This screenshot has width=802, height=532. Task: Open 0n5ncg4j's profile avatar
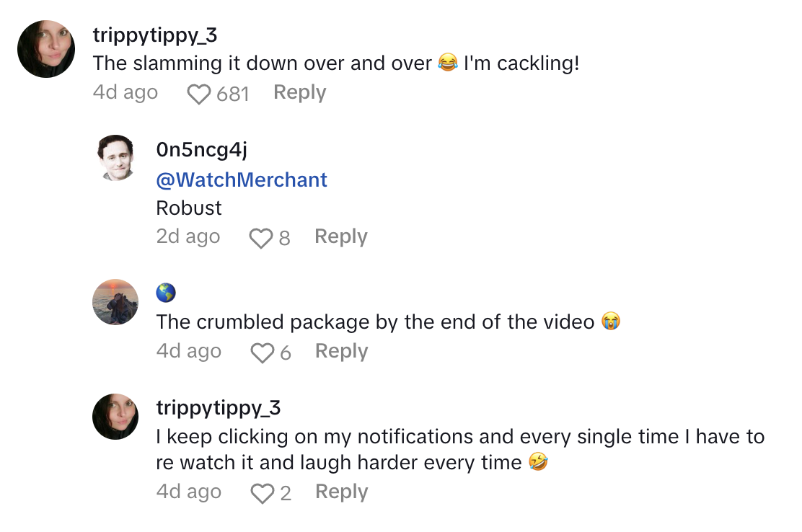(x=115, y=158)
